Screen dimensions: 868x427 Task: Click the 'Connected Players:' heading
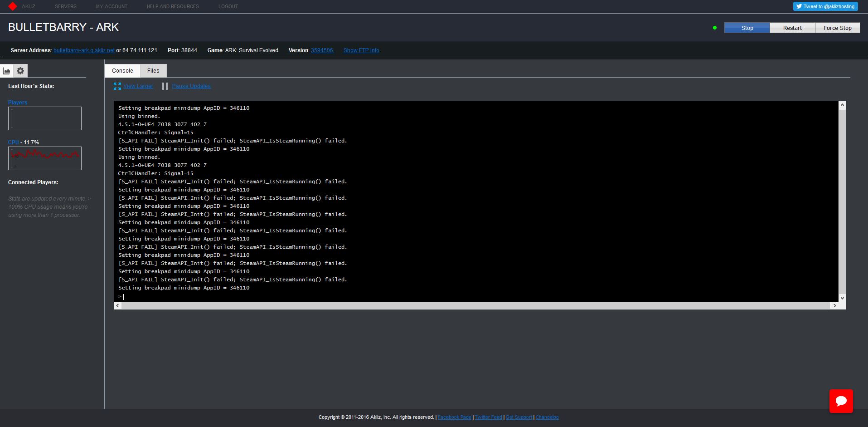coord(33,182)
